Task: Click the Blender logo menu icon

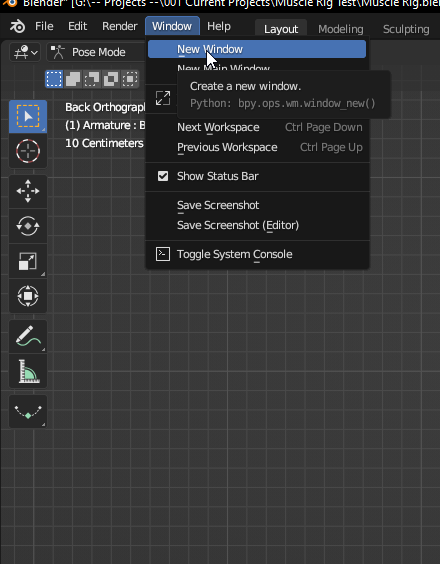Action: (17, 26)
